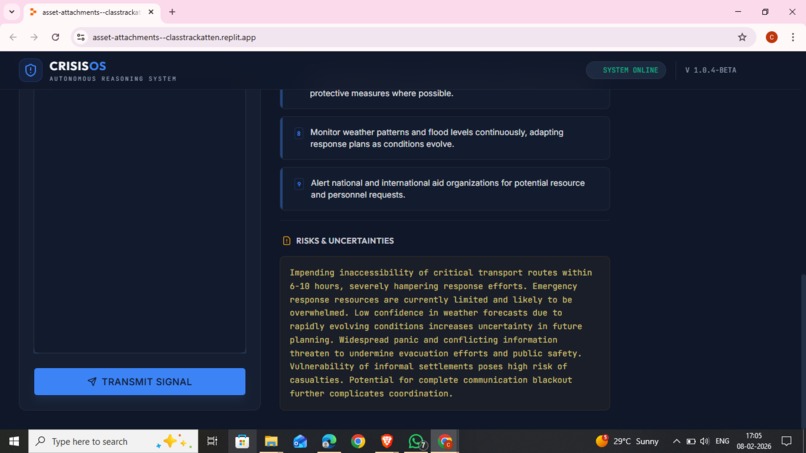Screen dimensions: 806x453
Task: Open Microsoft Store from the taskbar
Action: click(242, 441)
